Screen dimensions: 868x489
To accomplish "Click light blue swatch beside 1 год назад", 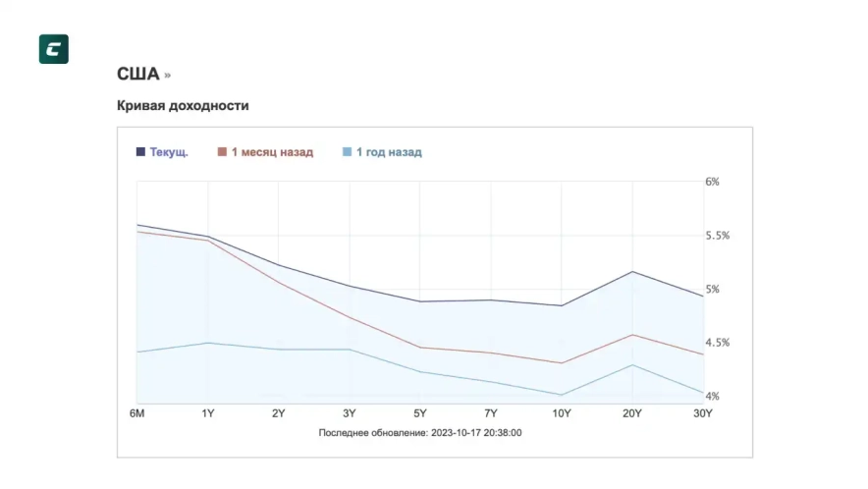I will click(x=346, y=152).
